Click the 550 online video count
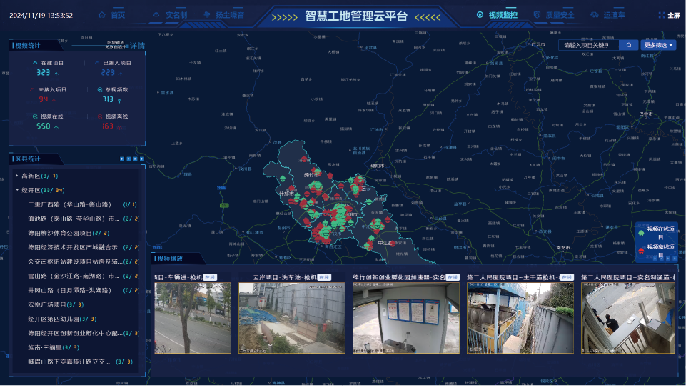 pos(43,126)
